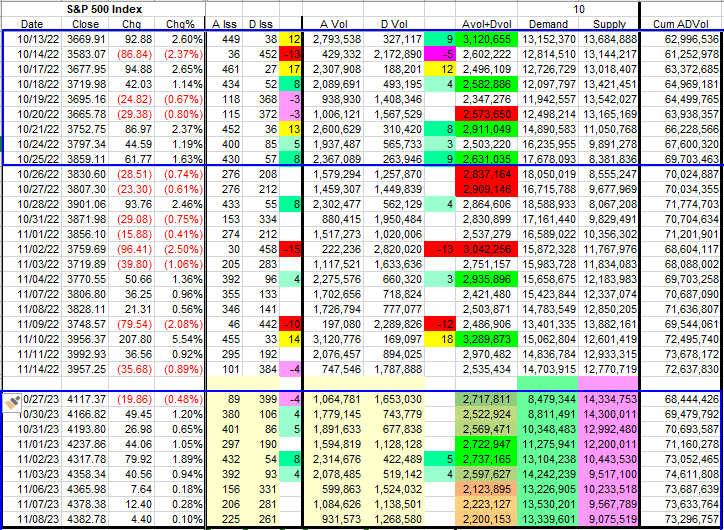724x530 pixels.
Task: Click D Iss value "368"
Action: coord(262,99)
